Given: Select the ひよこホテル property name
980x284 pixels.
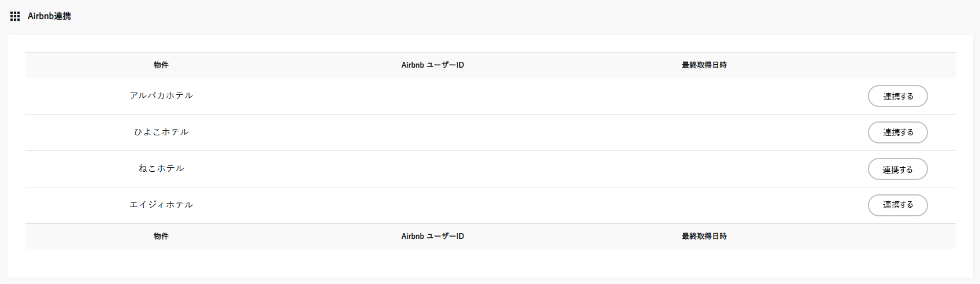Looking at the screenshot, I should point(161,132).
